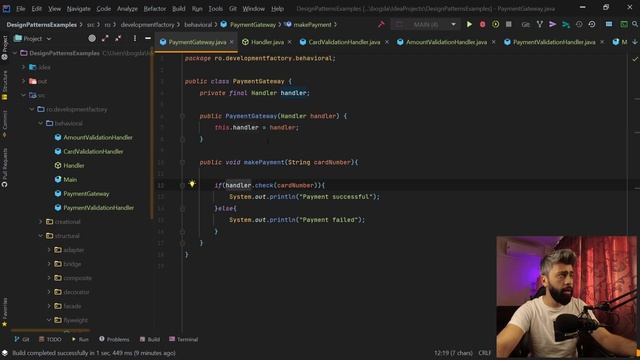The width and height of the screenshot is (640, 360).
Task: Open the File menu
Action: (x=20, y=9)
